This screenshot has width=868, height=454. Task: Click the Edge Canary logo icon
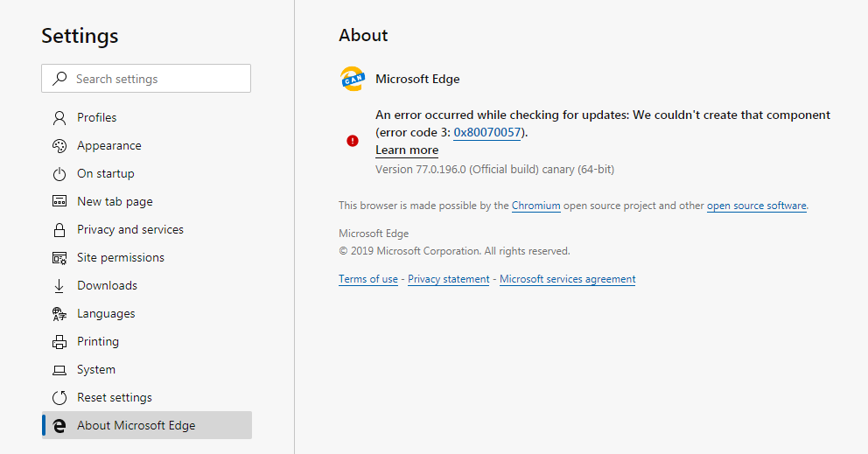[x=353, y=79]
